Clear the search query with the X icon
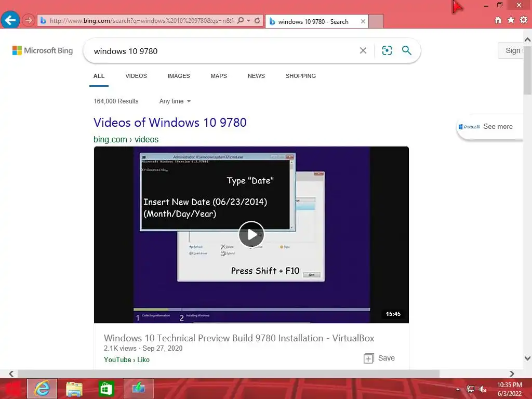The height and width of the screenshot is (399, 532). coord(363,50)
